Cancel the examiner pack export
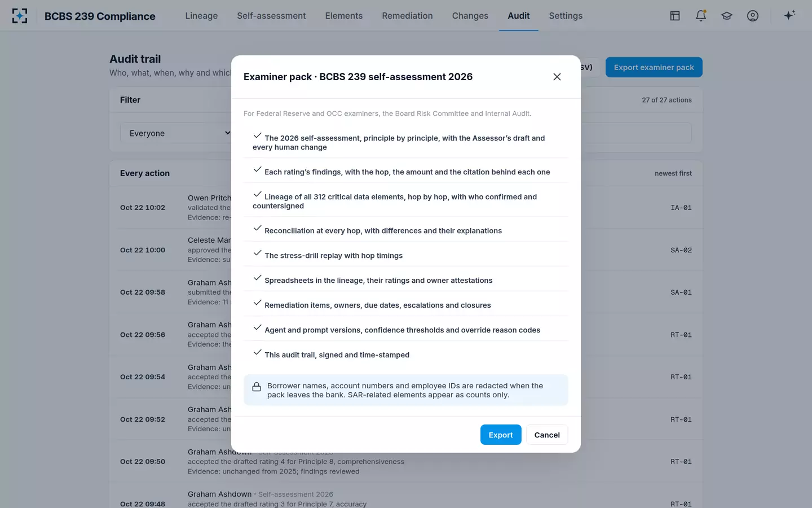 click(547, 435)
